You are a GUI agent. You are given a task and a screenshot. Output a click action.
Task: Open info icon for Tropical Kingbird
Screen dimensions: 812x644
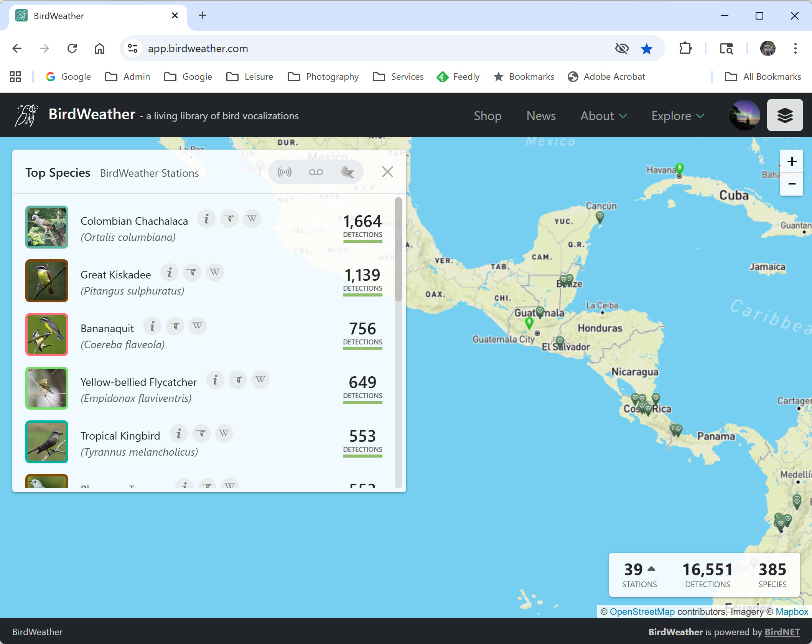click(x=179, y=434)
